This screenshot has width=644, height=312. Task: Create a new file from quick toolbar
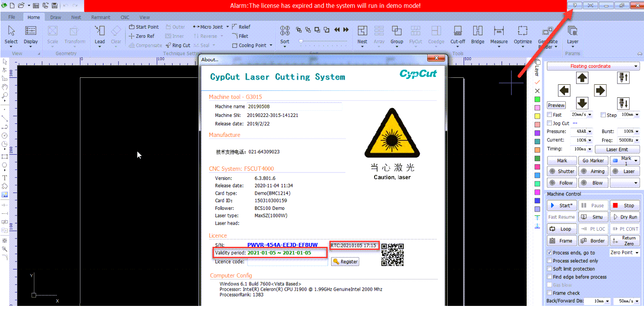click(x=12, y=6)
